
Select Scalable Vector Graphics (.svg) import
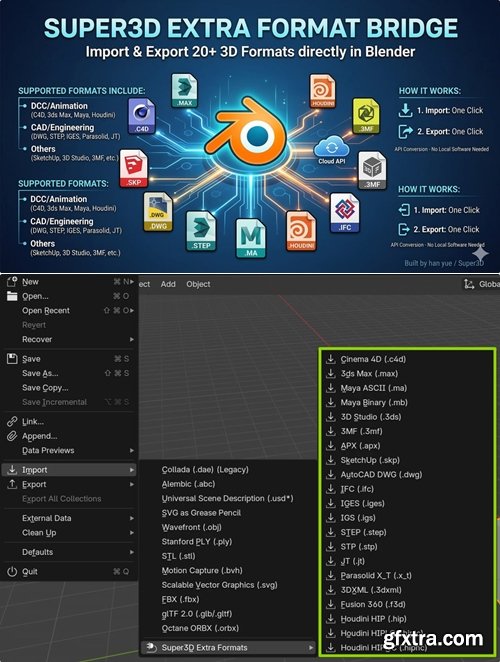click(220, 585)
